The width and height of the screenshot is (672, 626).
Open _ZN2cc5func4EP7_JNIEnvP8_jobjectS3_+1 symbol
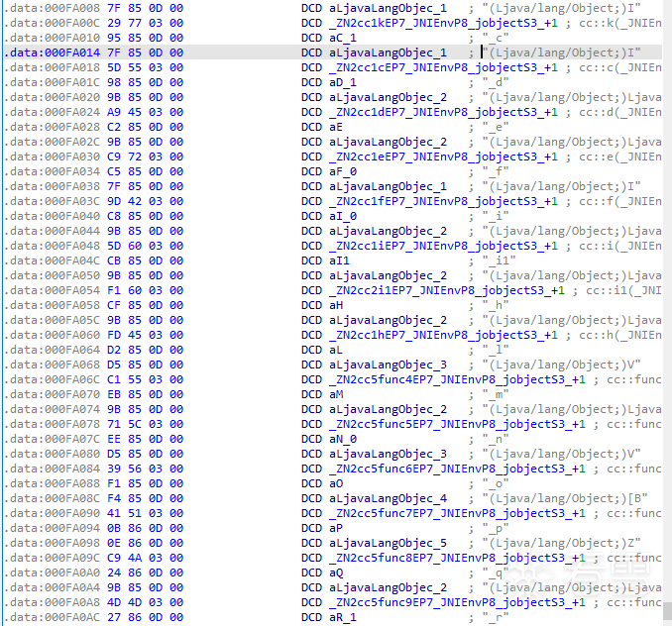pos(457,379)
